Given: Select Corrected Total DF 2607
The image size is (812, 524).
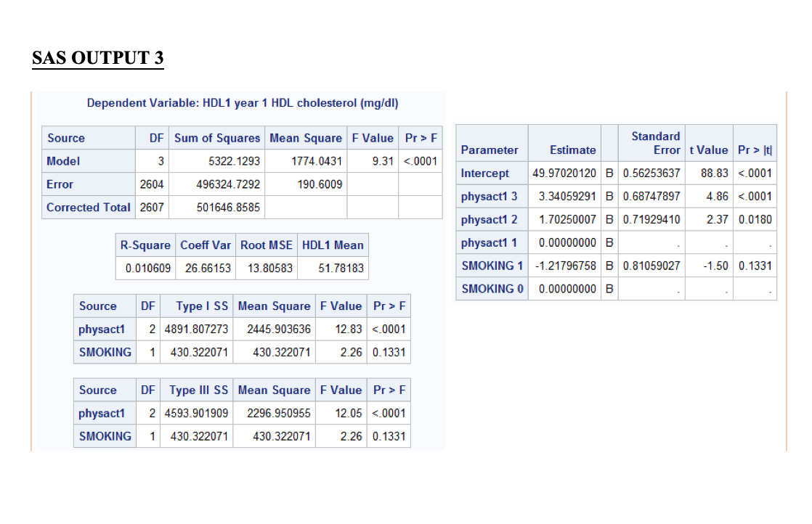Looking at the screenshot, I should tap(152, 208).
